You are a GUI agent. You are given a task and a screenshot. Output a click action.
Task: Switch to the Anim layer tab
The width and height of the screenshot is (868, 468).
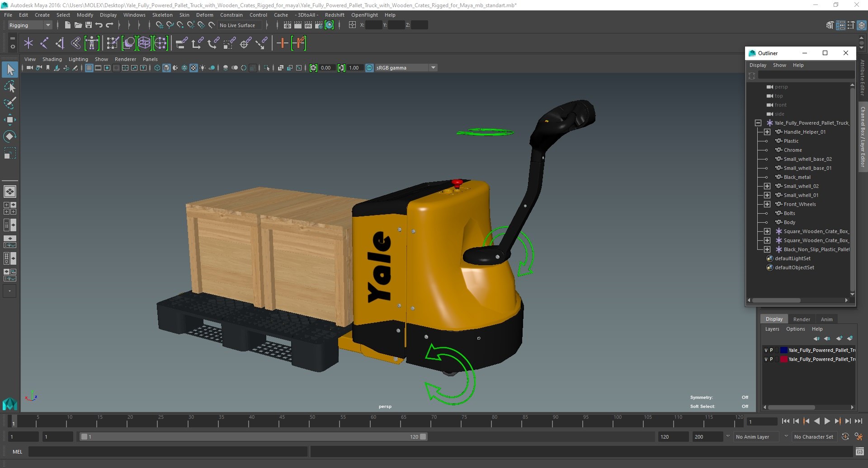[x=826, y=319]
